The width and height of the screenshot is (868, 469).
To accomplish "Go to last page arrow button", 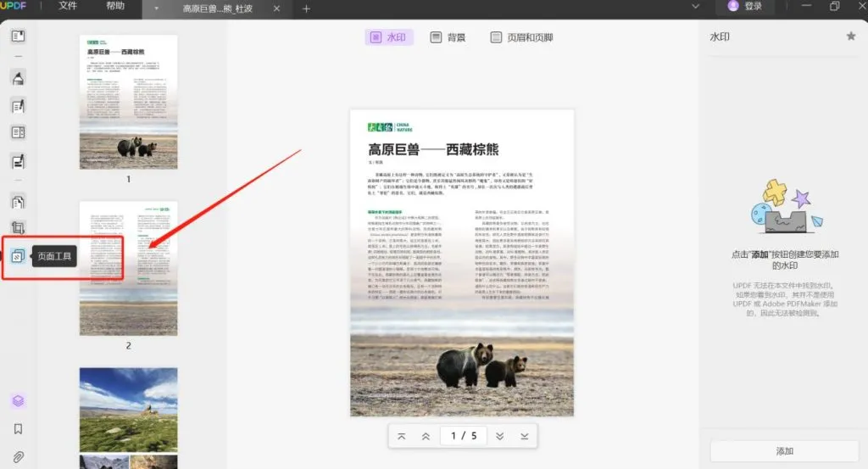I will tap(524, 436).
